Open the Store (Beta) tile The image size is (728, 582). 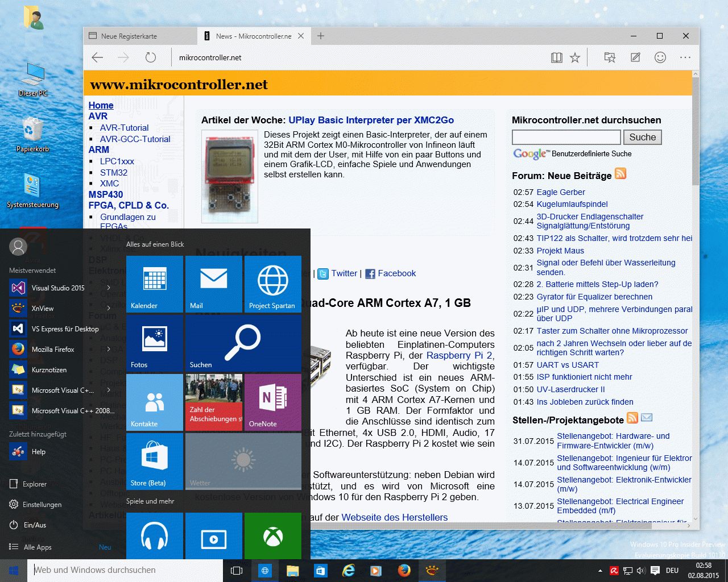coord(155,461)
